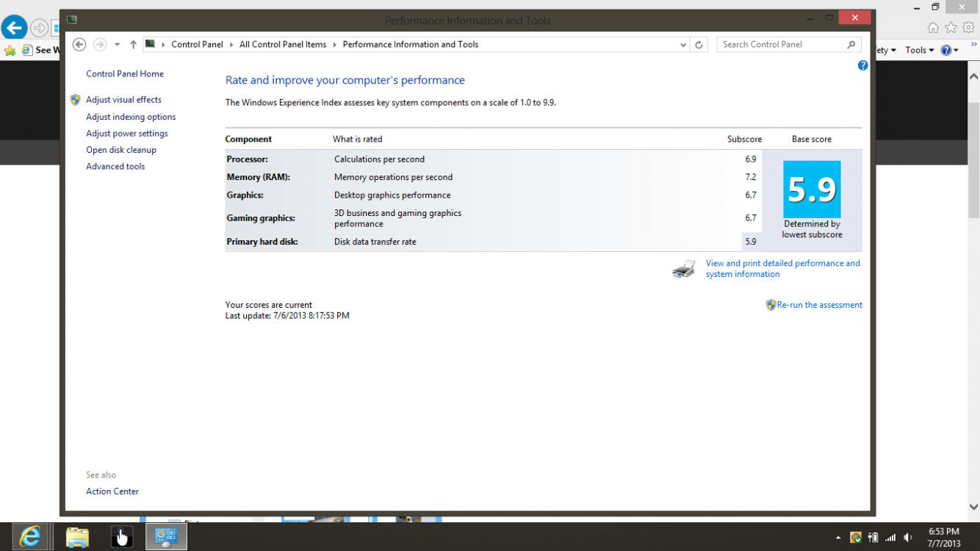Open Action Center link

point(112,491)
